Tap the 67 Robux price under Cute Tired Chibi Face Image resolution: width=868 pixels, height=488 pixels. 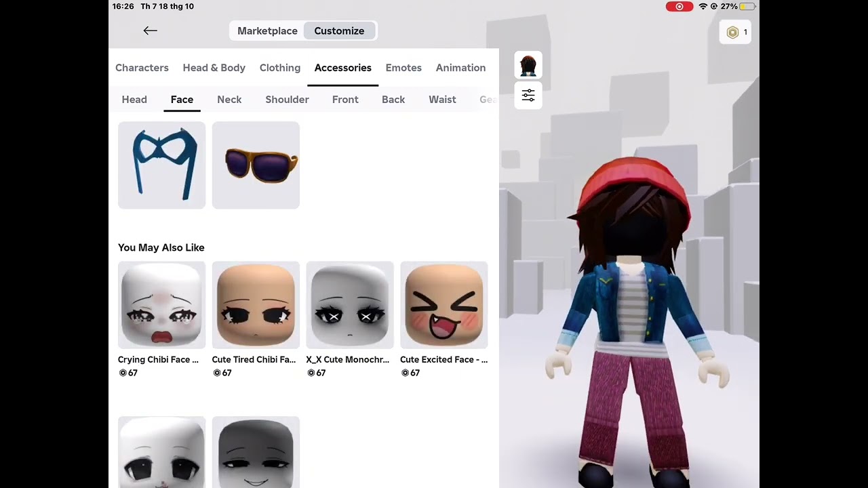point(222,373)
